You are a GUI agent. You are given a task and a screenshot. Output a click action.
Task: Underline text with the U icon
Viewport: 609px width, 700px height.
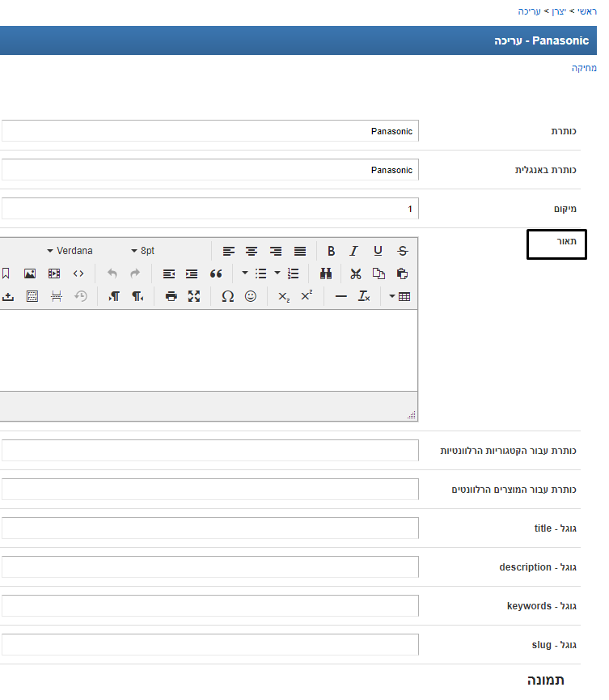pyautogui.click(x=378, y=251)
